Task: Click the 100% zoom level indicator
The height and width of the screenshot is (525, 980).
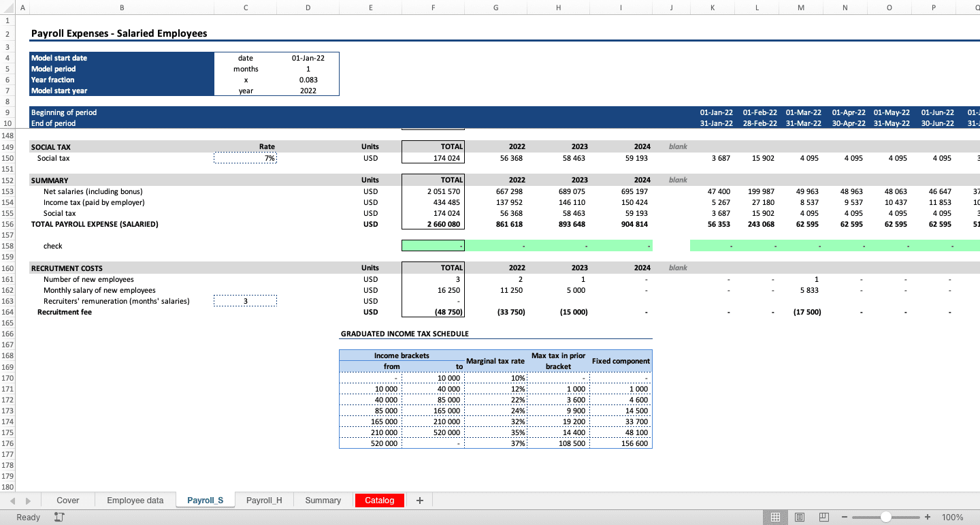Action: pos(952,518)
